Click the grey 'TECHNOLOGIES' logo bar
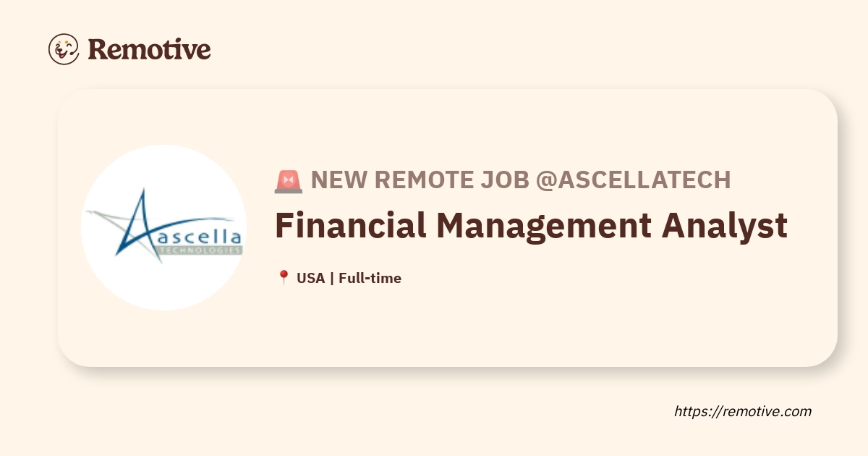868x456 pixels. click(200, 250)
